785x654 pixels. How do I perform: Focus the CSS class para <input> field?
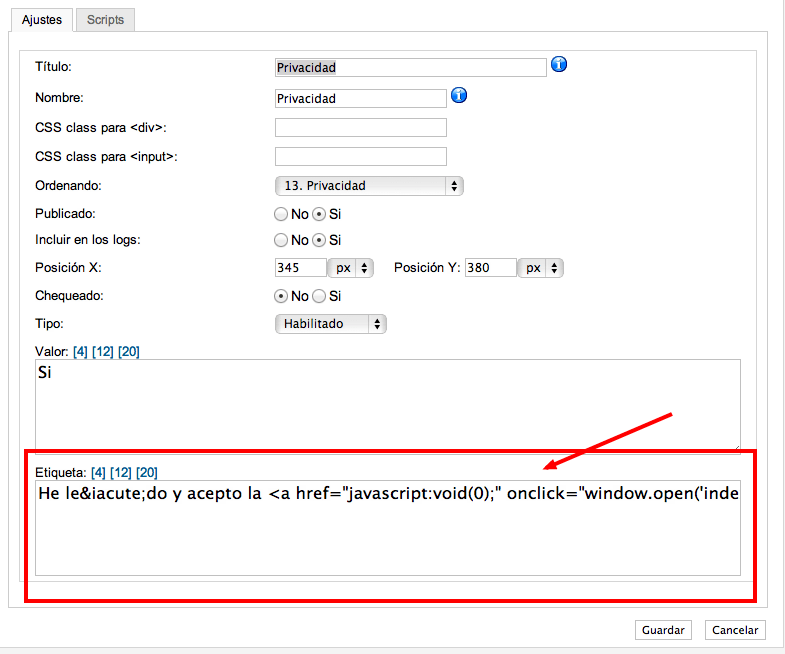pos(360,157)
